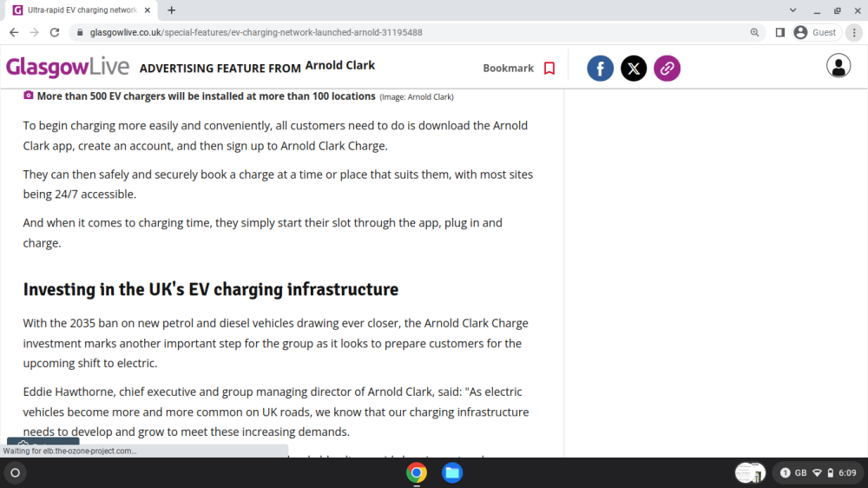Image resolution: width=868 pixels, height=488 pixels.
Task: Click the paragraph starting 'To begin charging more easily'
Action: coord(275,135)
